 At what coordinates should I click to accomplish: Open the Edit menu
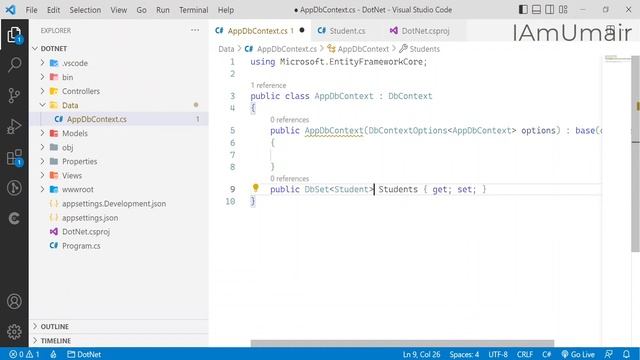53,10
